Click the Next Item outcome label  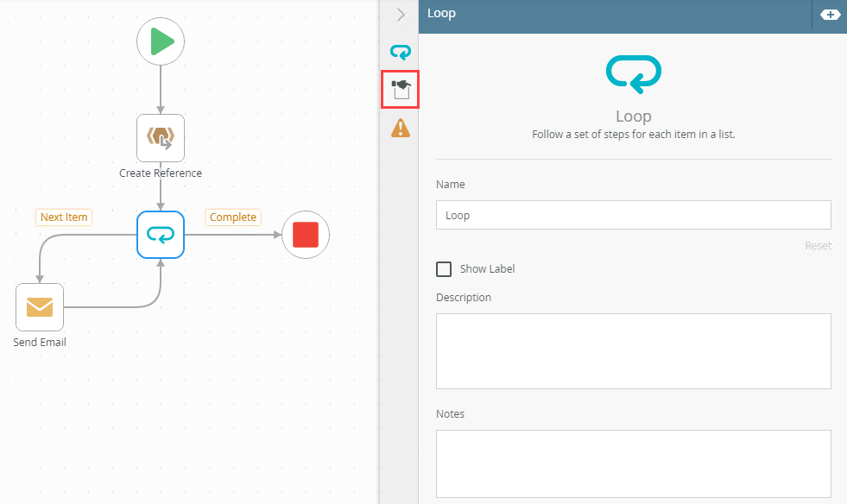coord(64,217)
